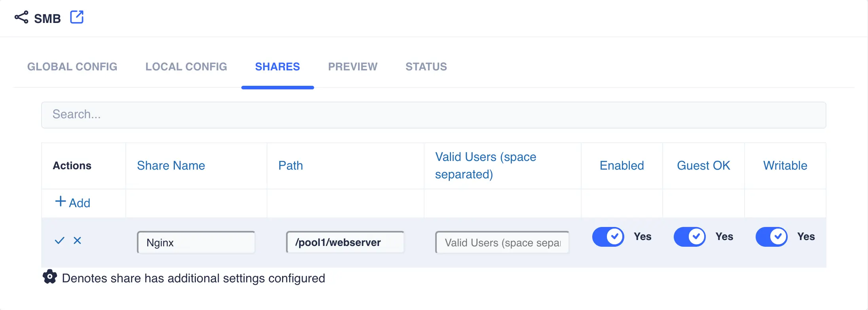This screenshot has height=310, width=868.
Task: Edit the Nginx share name field
Action: click(196, 242)
